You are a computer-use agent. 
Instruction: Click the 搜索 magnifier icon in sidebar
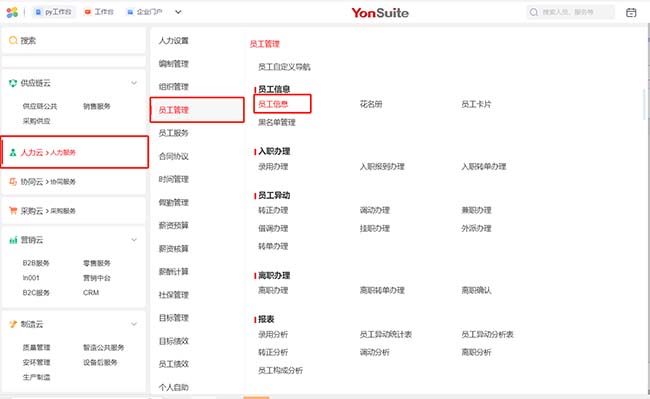click(x=13, y=40)
